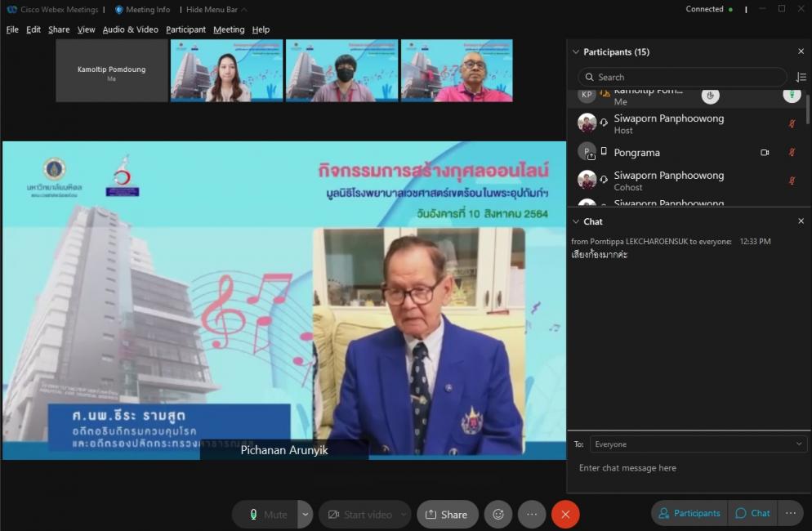Open the Share menu in menu bar
The width and height of the screenshot is (812, 531).
pos(59,29)
